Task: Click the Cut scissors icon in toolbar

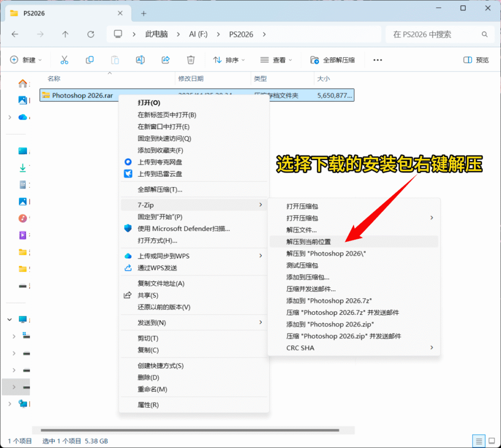Action: (64, 60)
